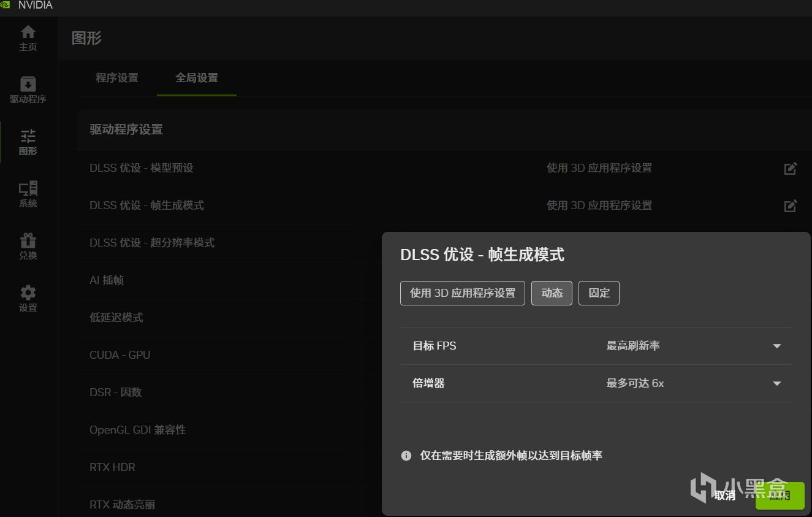Cancel the dialog with 取消
Image resolution: width=812 pixels, height=517 pixels.
point(725,496)
